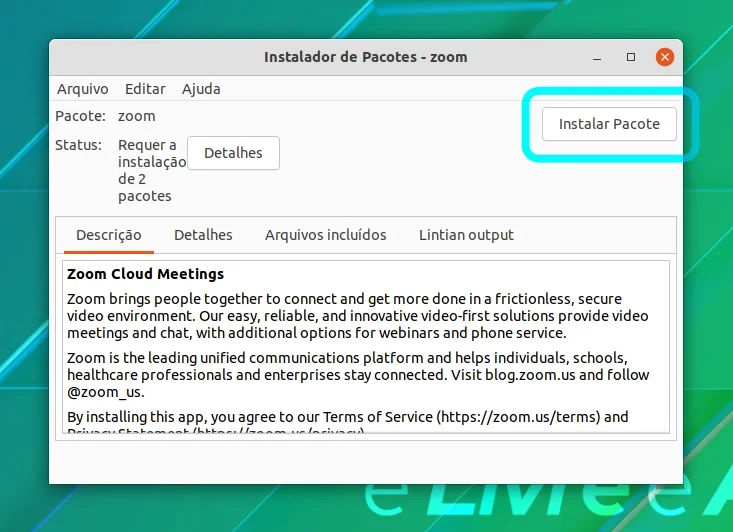The width and height of the screenshot is (733, 532).
Task: Switch to the Lintian output tab
Action: [x=466, y=235]
